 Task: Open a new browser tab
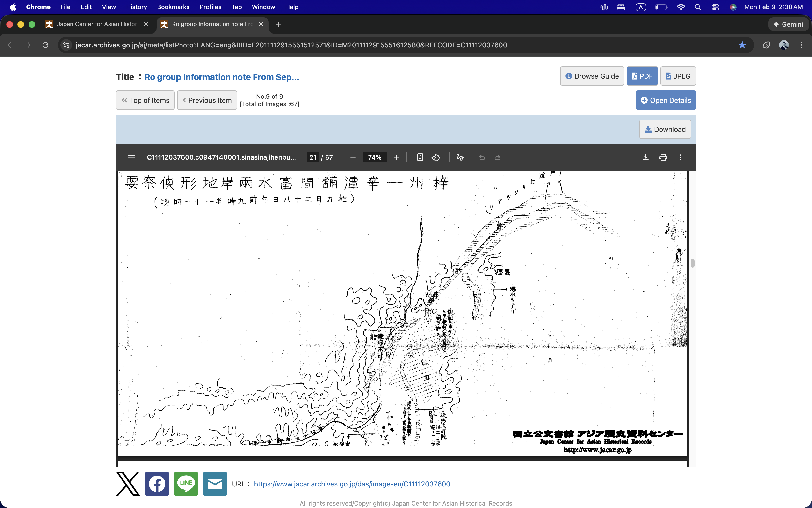[x=278, y=24]
